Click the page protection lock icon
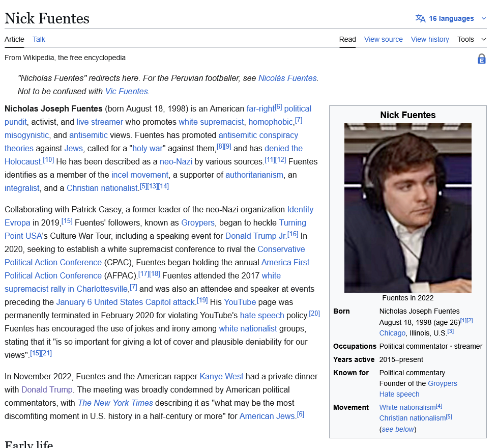Image resolution: width=497 pixels, height=448 pixels. (x=481, y=59)
